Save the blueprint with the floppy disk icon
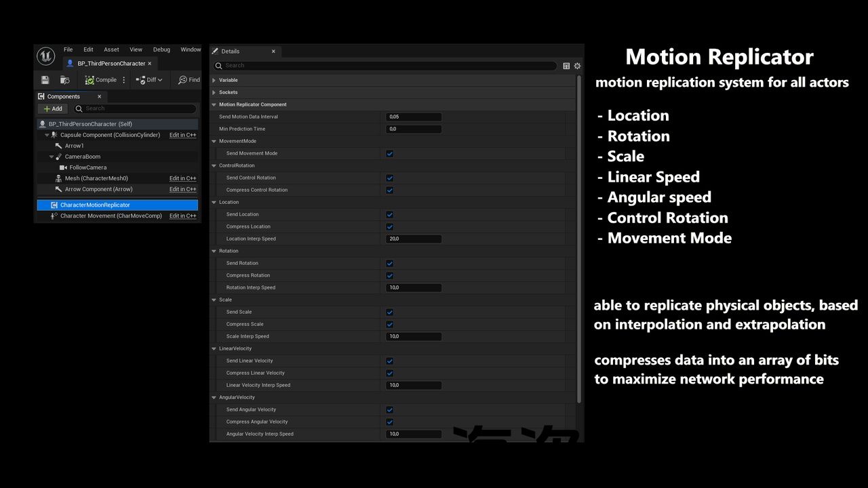 (45, 80)
